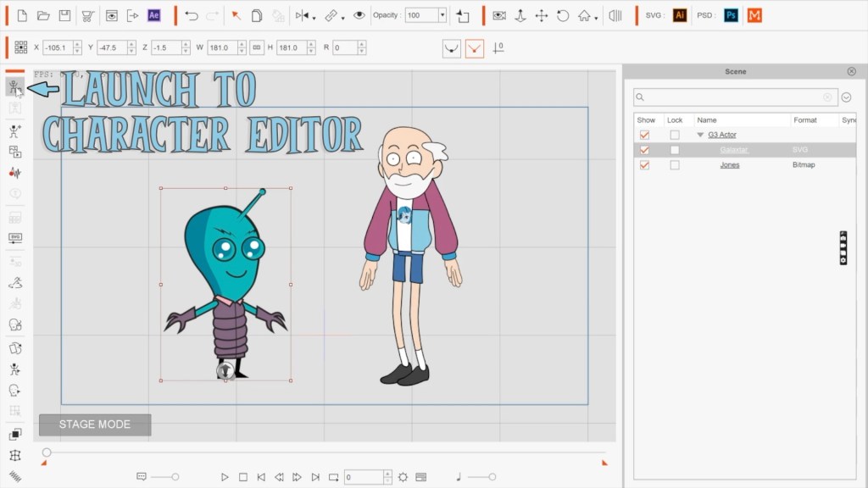Collapse the G3 Actor tree arrow

pyautogui.click(x=700, y=135)
